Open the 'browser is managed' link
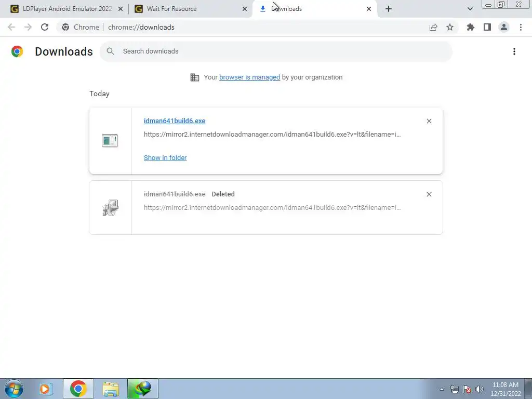Image resolution: width=532 pixels, height=399 pixels. point(250,77)
